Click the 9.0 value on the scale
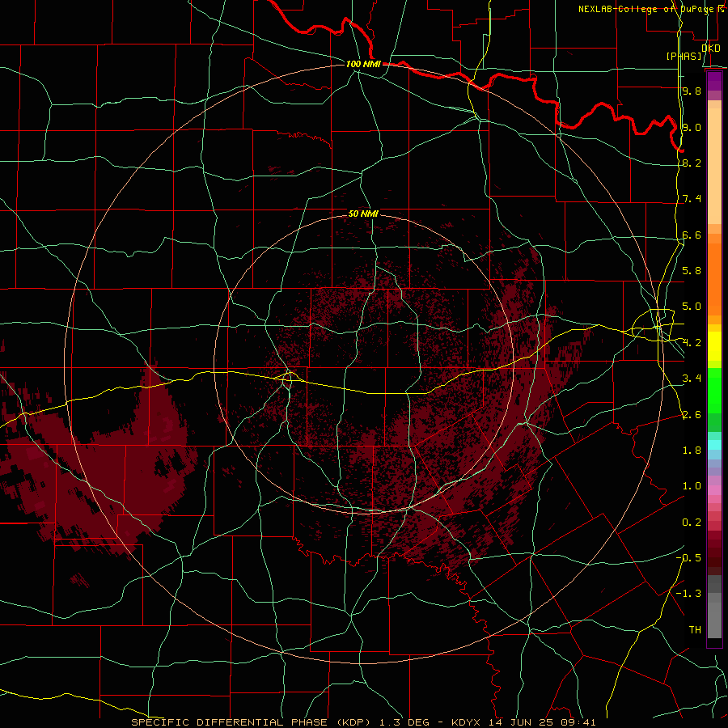 [692, 127]
